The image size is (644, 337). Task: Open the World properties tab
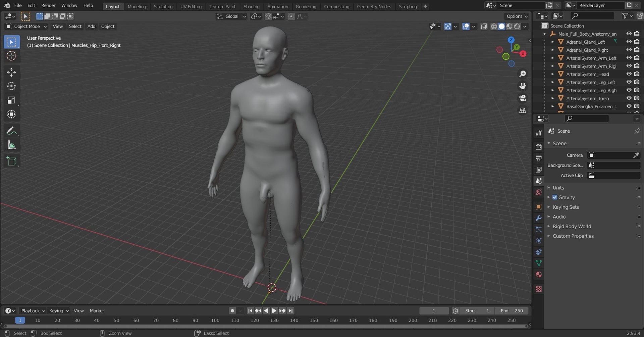539,192
